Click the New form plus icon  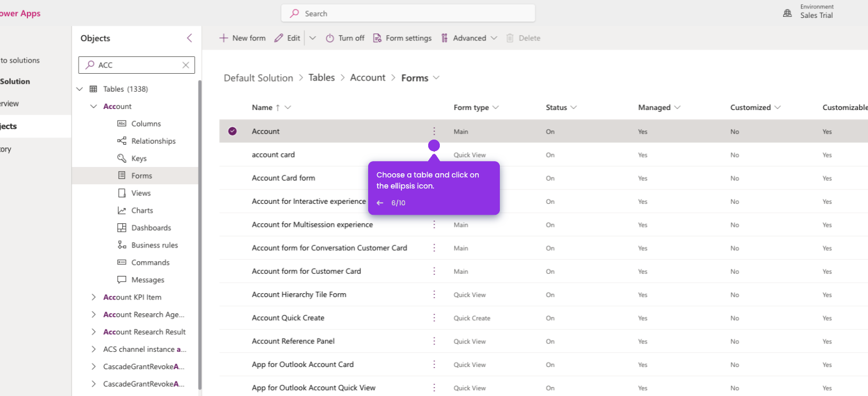[x=224, y=38]
